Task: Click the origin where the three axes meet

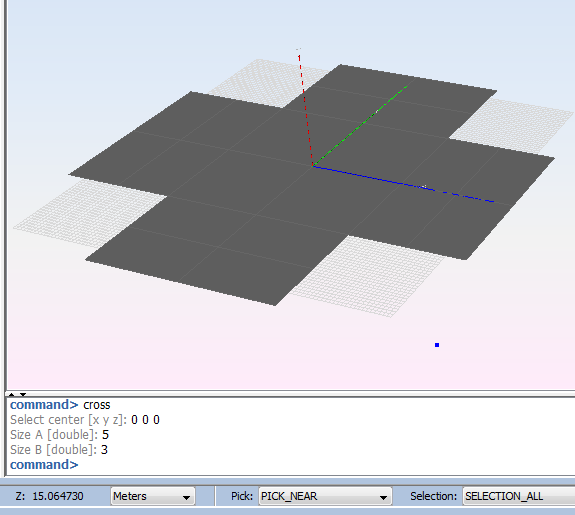Action: pos(312,167)
